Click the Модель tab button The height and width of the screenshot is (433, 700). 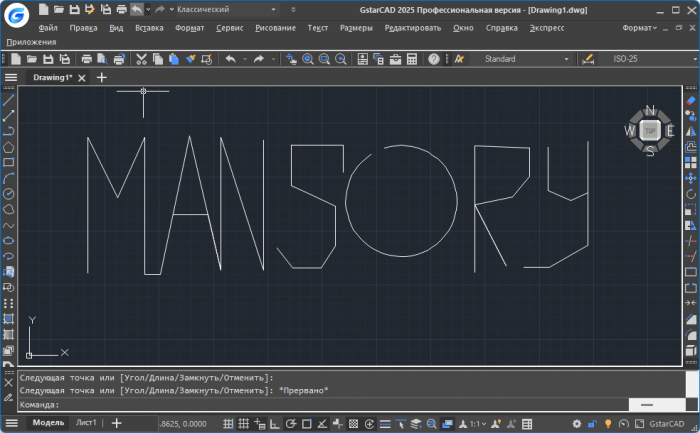48,423
